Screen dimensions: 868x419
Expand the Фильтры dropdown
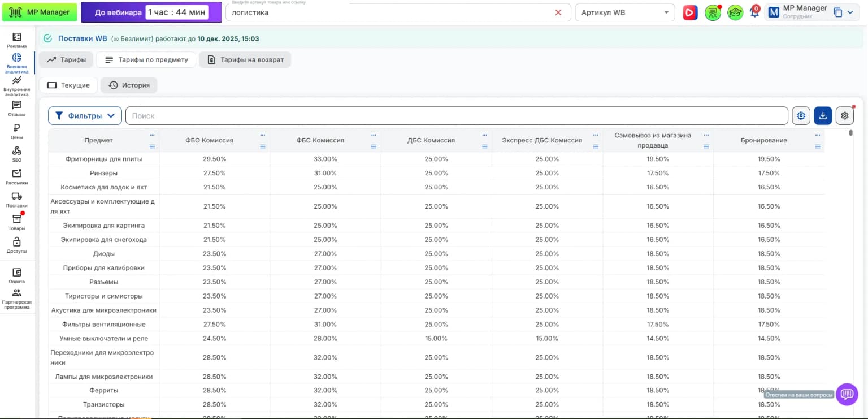pyautogui.click(x=85, y=115)
